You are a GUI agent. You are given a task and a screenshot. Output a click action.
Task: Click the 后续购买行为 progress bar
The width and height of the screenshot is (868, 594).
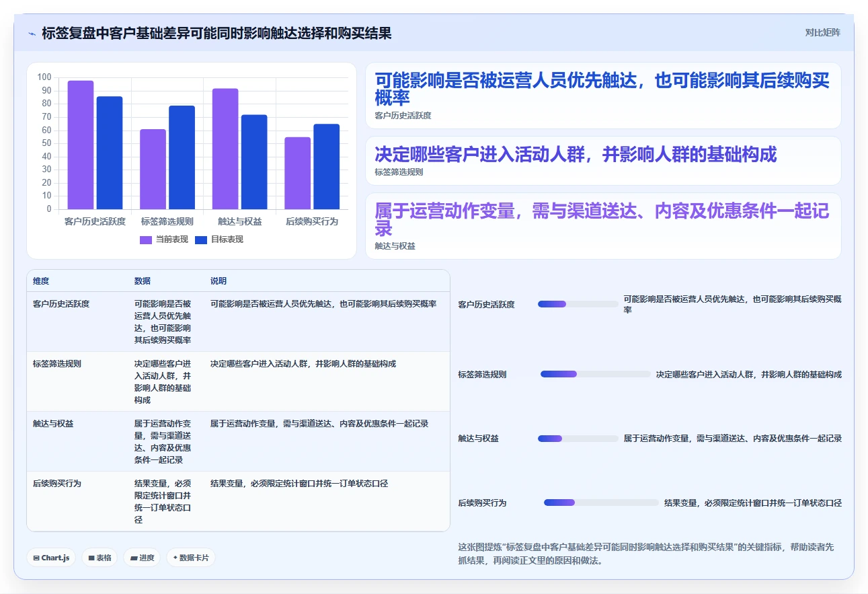pos(601,503)
